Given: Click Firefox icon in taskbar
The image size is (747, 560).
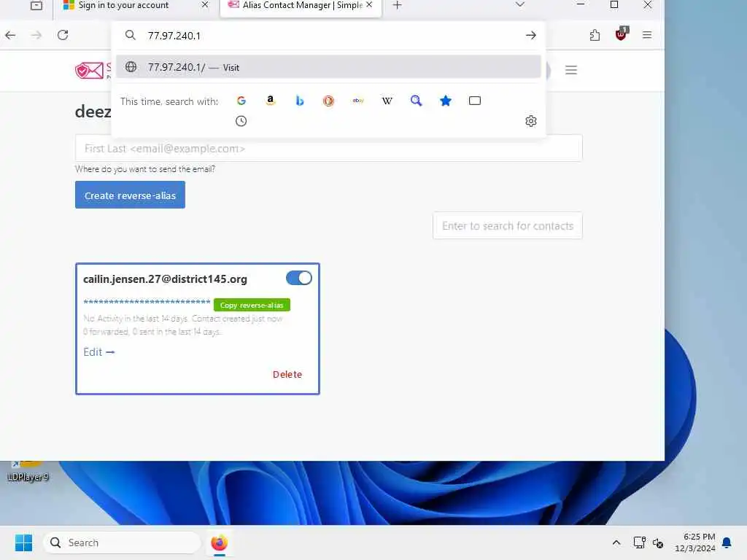Looking at the screenshot, I should coord(219,542).
